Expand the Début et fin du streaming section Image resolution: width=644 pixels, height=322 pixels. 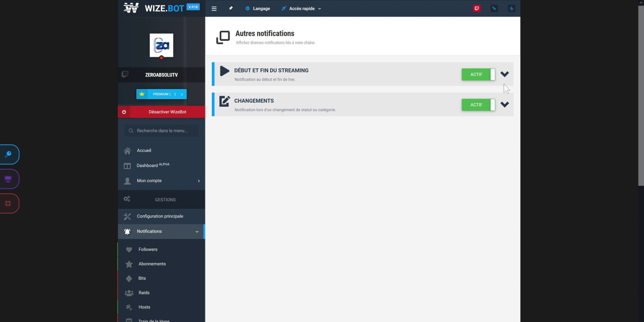tap(505, 74)
